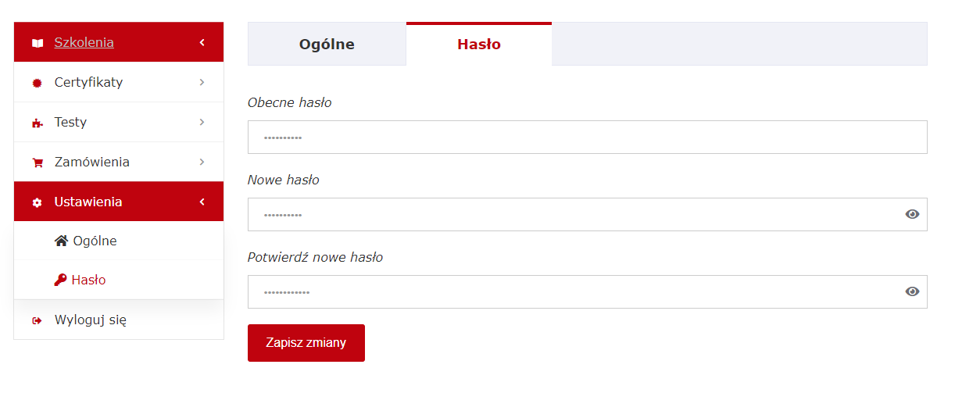Click the shopping cart icon for Zamówienia
The width and height of the screenshot is (980, 418).
point(38,163)
